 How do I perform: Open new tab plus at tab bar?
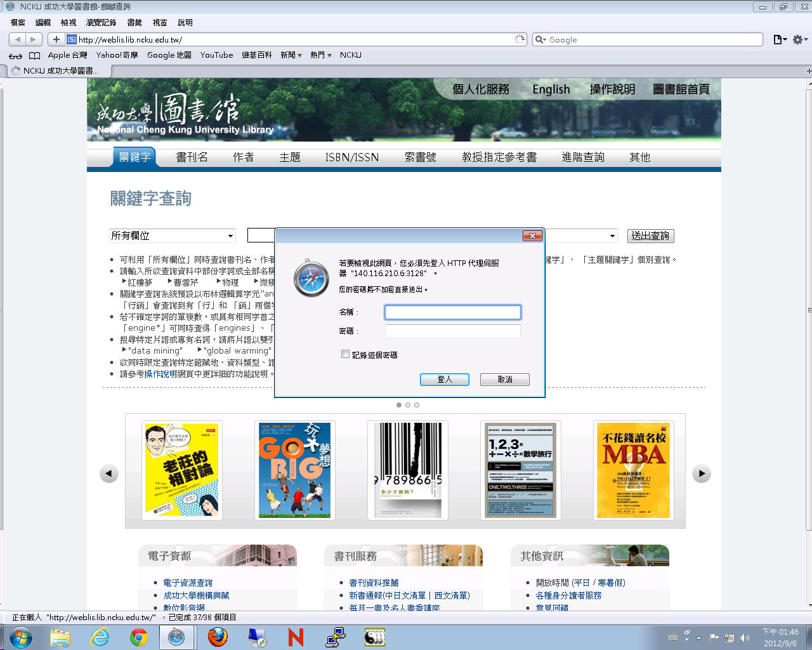click(808, 71)
